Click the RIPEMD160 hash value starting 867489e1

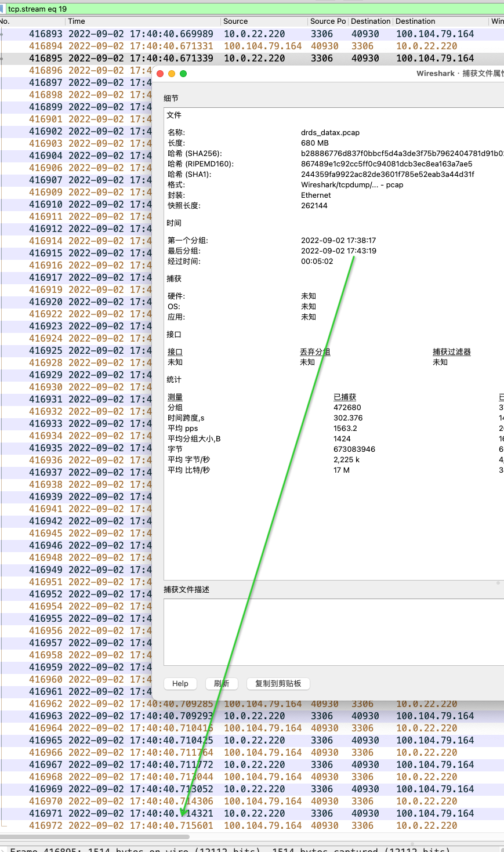[387, 164]
